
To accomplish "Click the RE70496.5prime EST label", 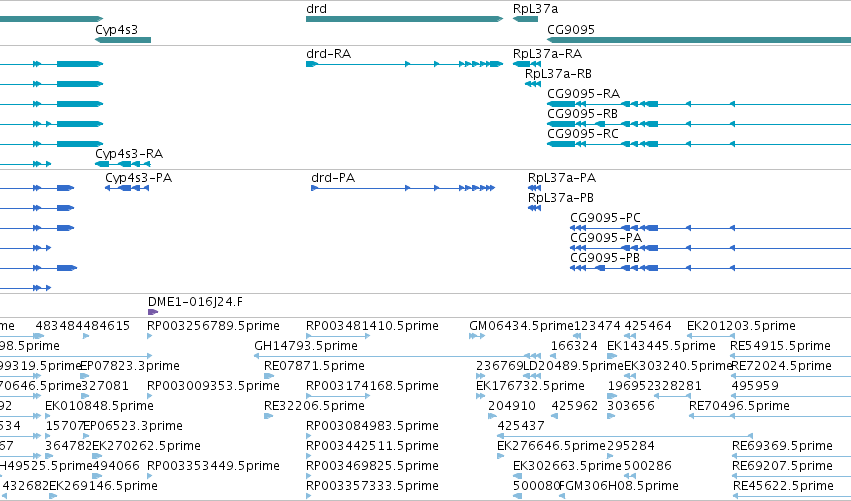I will click(739, 406).
